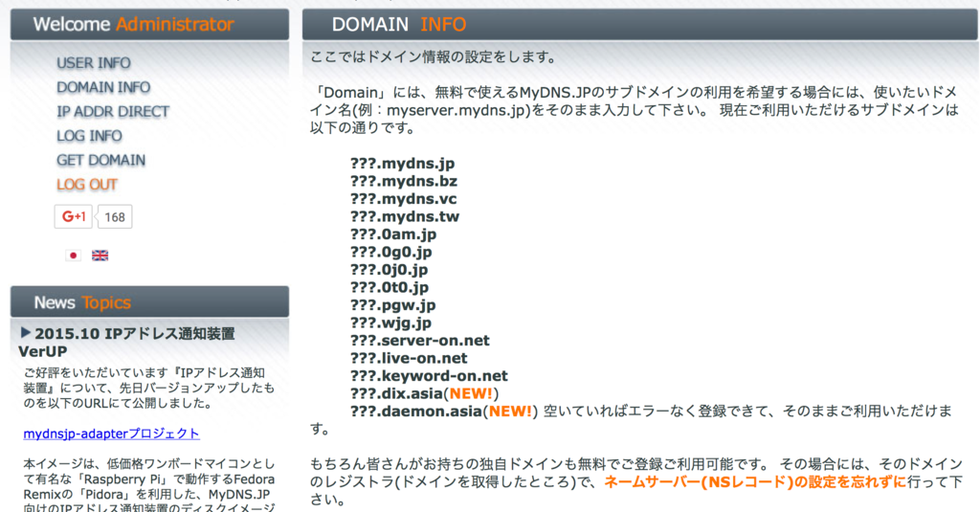Open DOMAIN INFO menu link
The height and width of the screenshot is (512, 980).
[103, 87]
